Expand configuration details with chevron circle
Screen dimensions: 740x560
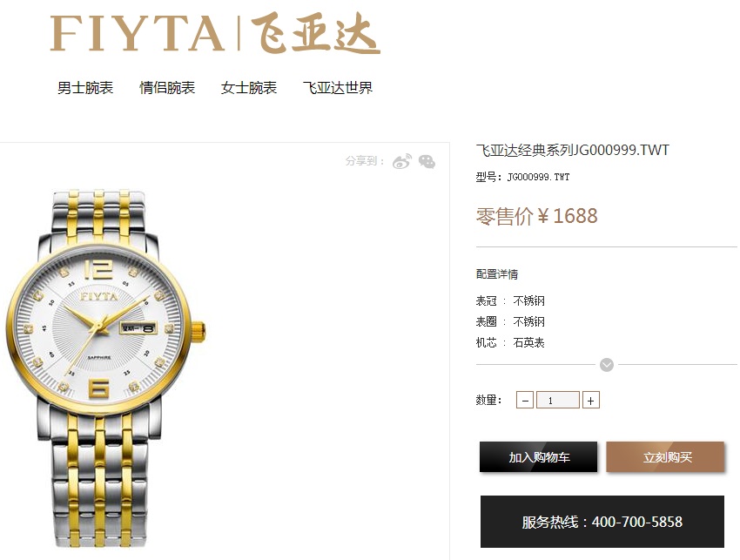607,365
